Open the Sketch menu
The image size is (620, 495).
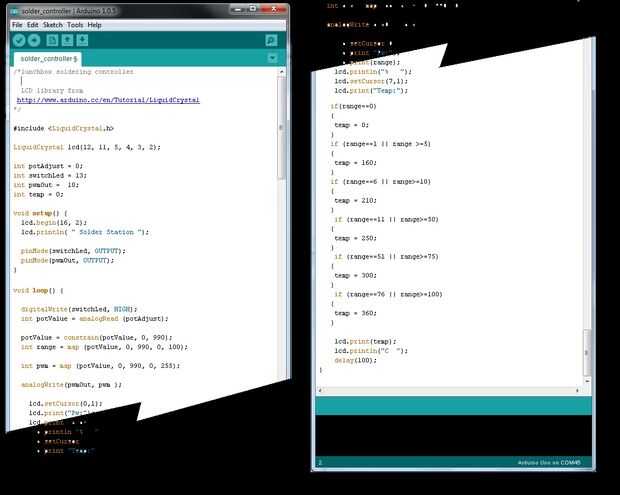point(53,25)
